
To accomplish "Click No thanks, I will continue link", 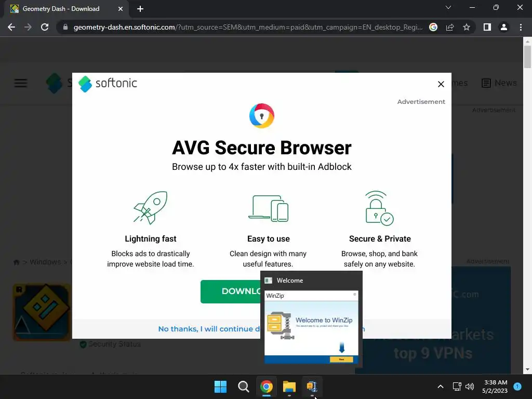I will (209, 329).
